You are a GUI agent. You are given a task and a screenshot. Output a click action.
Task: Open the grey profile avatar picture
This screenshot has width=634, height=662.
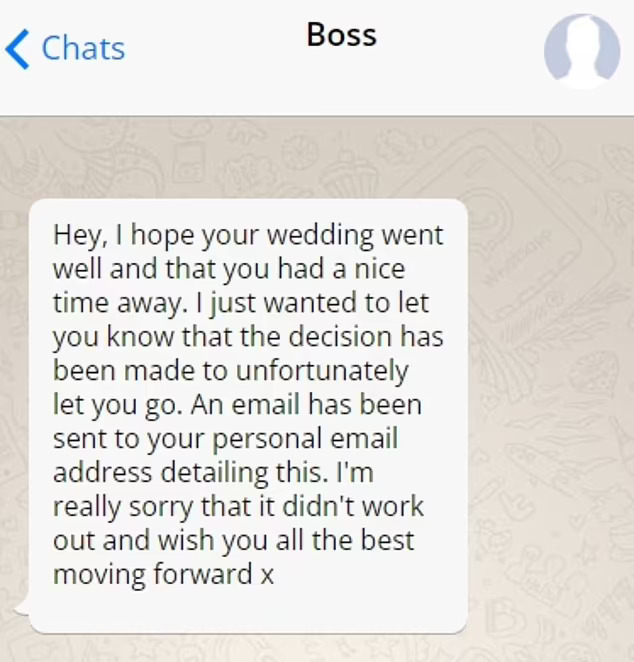582,50
